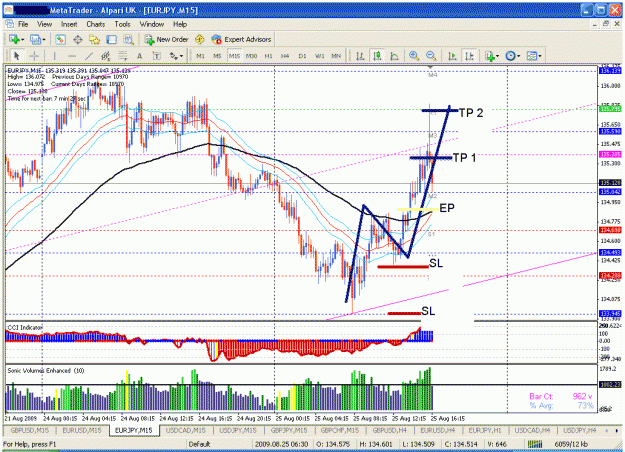Screen dimensions: 625x452
Task: Expand the Periods clock dropdown arrow
Action: coord(518,56)
